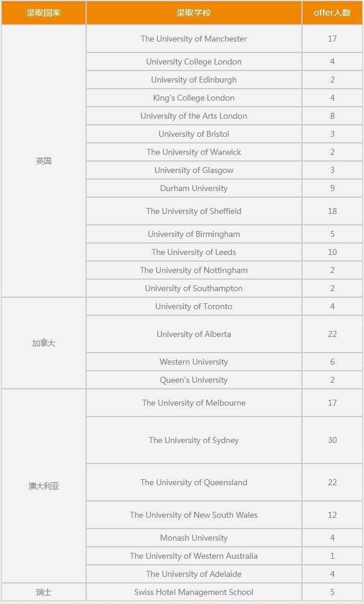Click offer count 30 for Sydney
Screen dimensions: 364x604
[x=332, y=440]
